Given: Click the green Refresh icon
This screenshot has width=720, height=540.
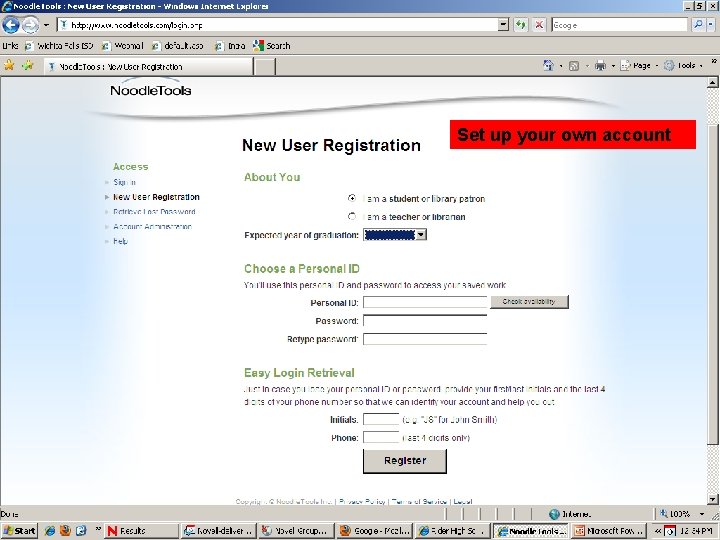Looking at the screenshot, I should coord(521,25).
